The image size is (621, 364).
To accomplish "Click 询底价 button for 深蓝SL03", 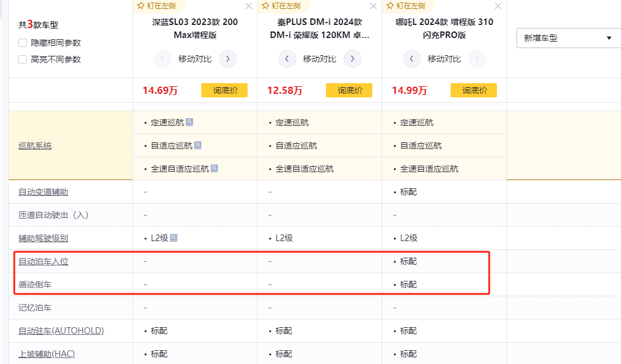I will 224,90.
